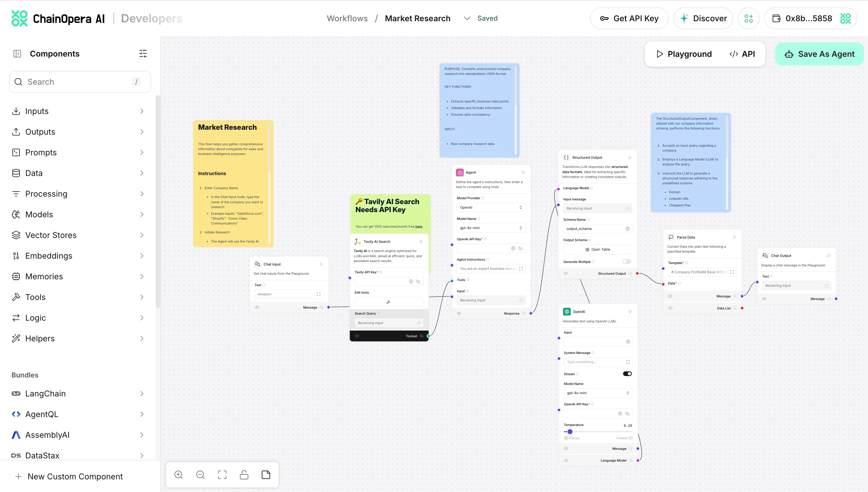Click the zoom in canvas icon
Image resolution: width=868 pixels, height=492 pixels.
[179, 475]
